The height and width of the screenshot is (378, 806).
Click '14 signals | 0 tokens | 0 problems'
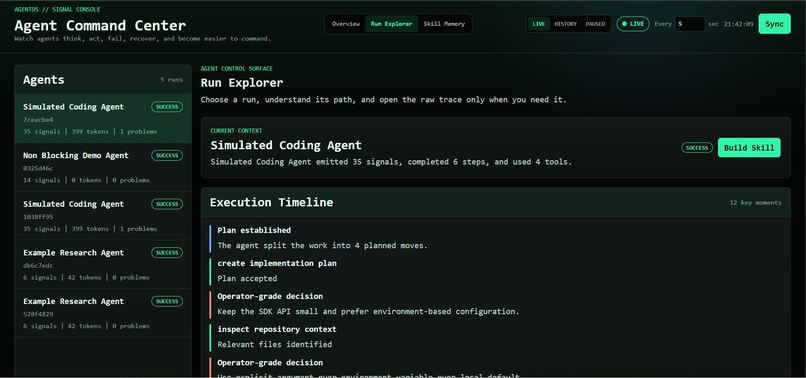click(x=86, y=180)
